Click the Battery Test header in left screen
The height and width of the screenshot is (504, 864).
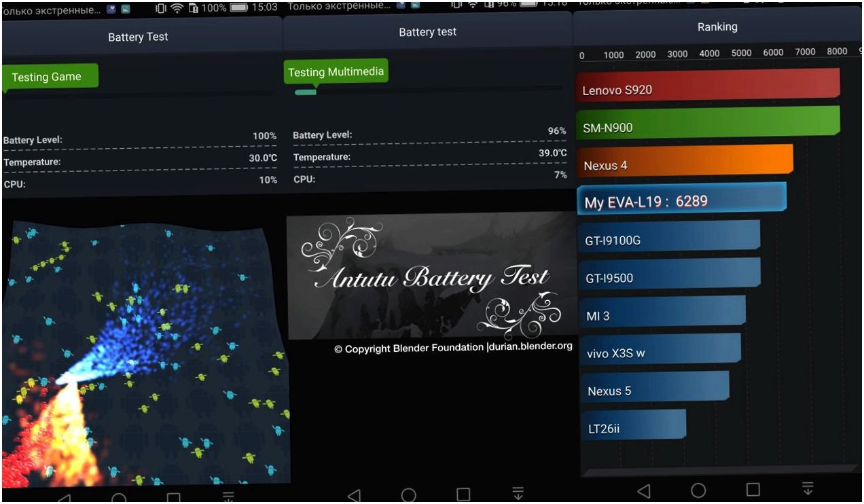point(138,37)
